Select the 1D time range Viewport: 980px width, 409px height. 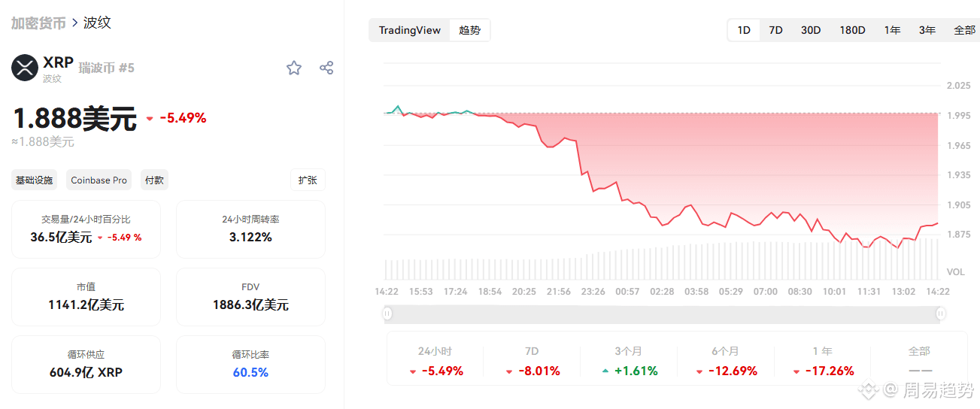pos(744,30)
